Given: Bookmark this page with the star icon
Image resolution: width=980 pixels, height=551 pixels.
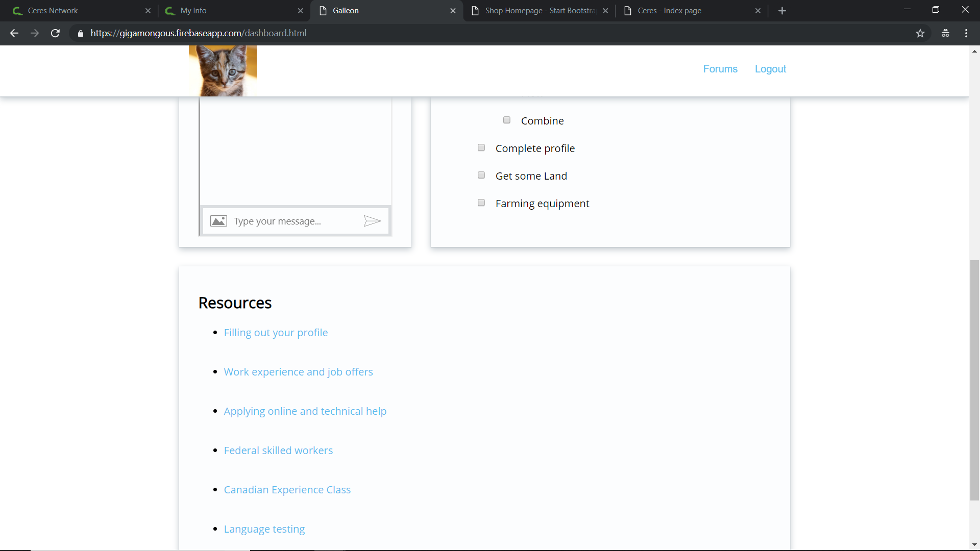Looking at the screenshot, I should (x=920, y=33).
